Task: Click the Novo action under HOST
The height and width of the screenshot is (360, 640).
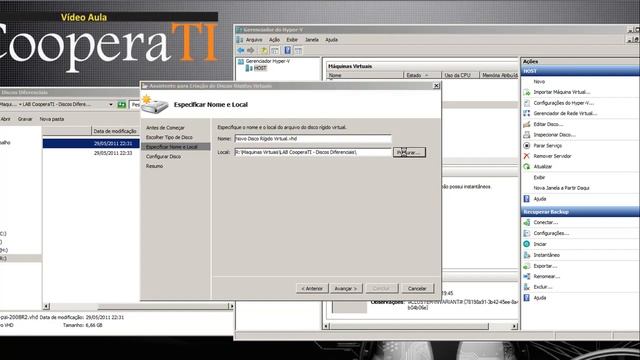Action: (539, 82)
